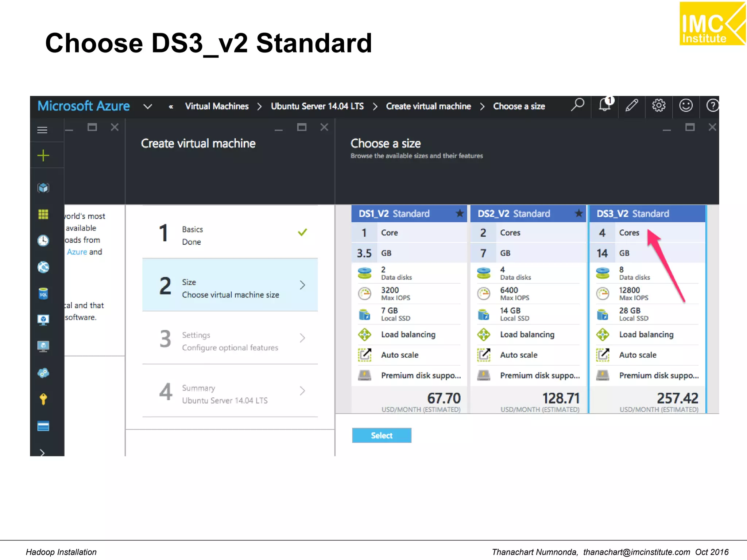Open the globe App Services icon
This screenshot has width=747, height=560.
coord(43,267)
